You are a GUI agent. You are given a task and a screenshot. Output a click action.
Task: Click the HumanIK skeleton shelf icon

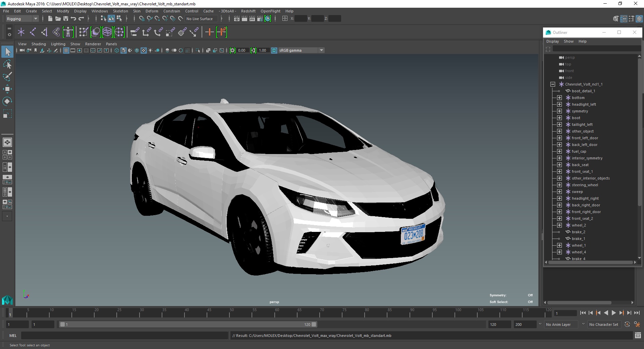pos(68,32)
